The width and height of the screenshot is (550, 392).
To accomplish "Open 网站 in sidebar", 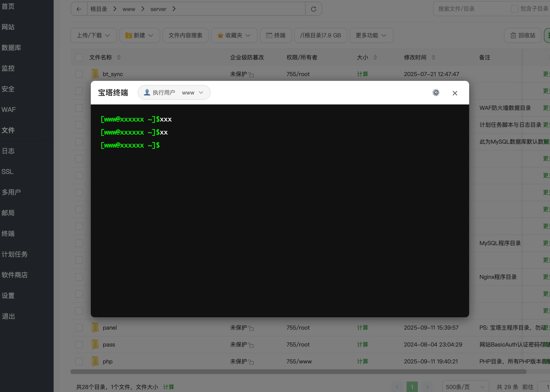I will click(x=8, y=27).
